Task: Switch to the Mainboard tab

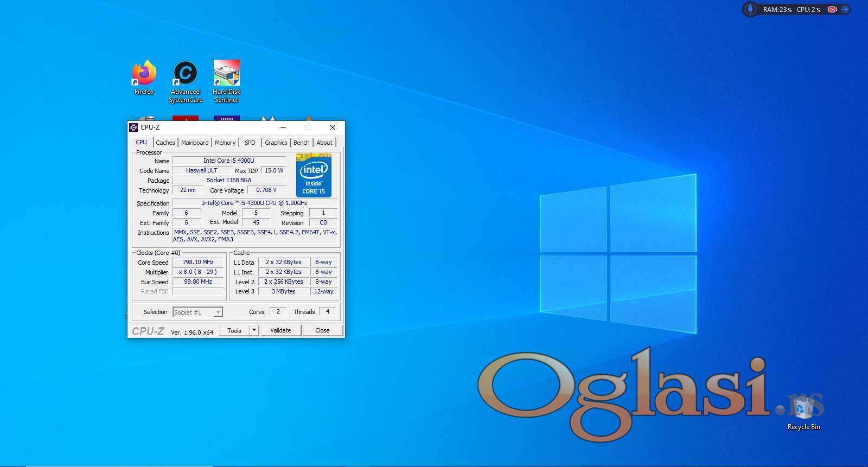Action: 195,143
